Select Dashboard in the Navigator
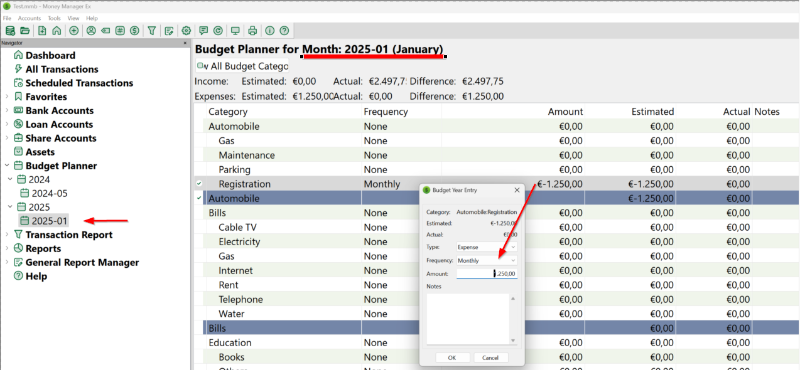800x370 pixels. (x=50, y=55)
